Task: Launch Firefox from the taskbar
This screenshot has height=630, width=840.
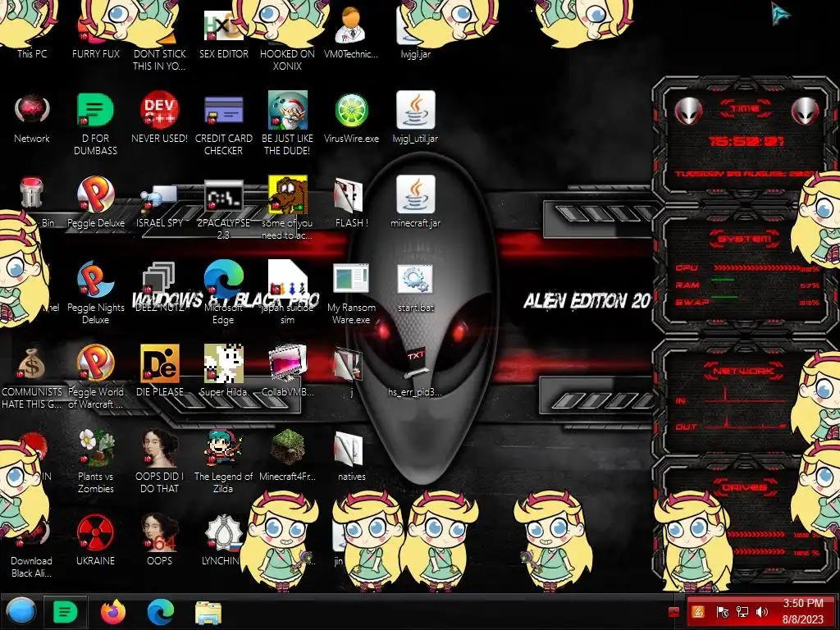Action: point(113,612)
